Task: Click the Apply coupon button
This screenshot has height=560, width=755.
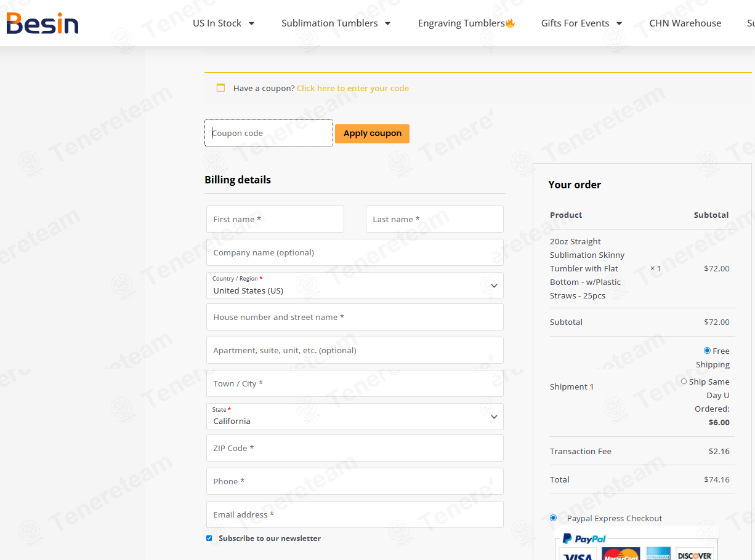Action: point(372,134)
